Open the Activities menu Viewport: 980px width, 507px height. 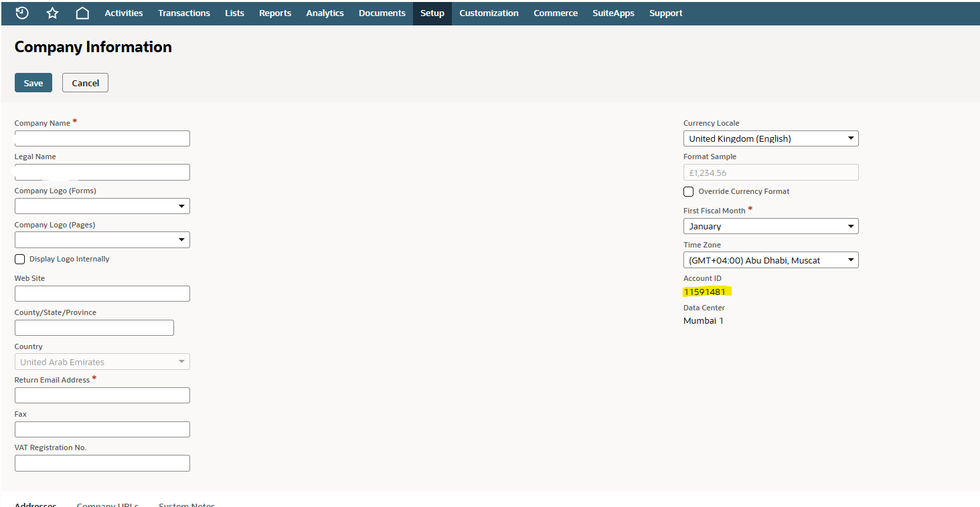[x=124, y=13]
